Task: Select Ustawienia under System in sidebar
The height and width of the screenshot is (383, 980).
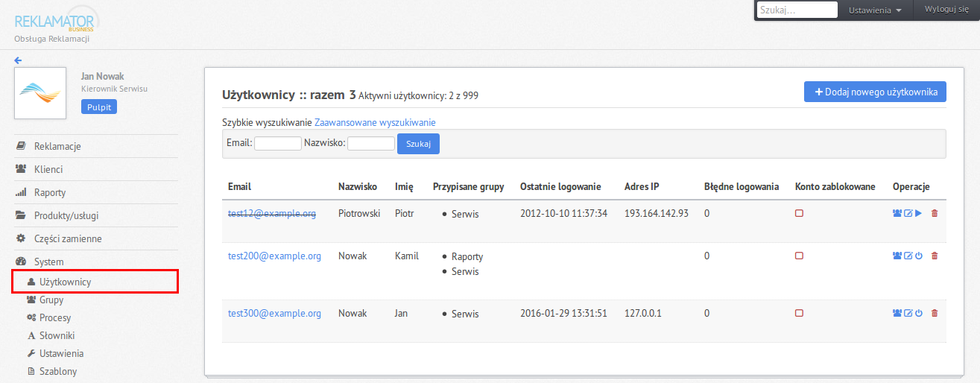Action: (x=61, y=353)
